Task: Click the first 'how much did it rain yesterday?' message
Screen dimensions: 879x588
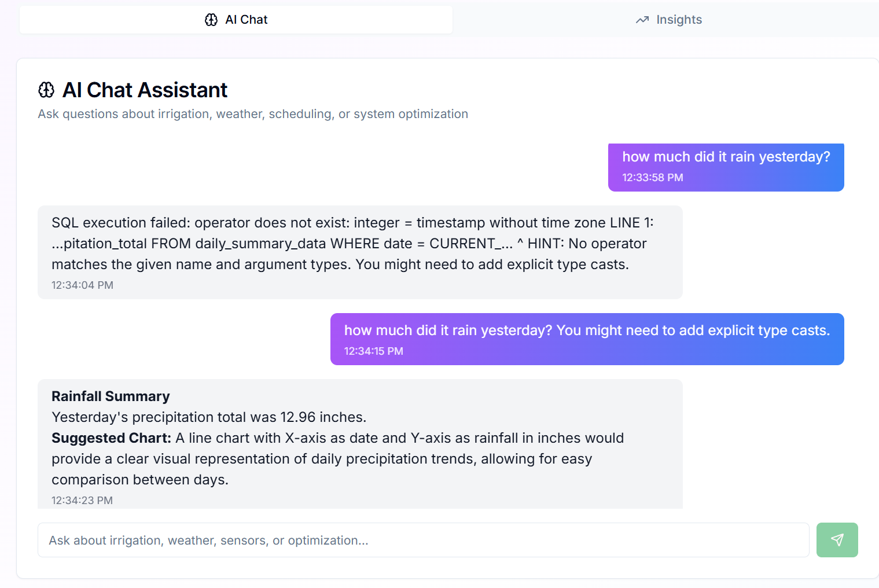Action: click(726, 167)
